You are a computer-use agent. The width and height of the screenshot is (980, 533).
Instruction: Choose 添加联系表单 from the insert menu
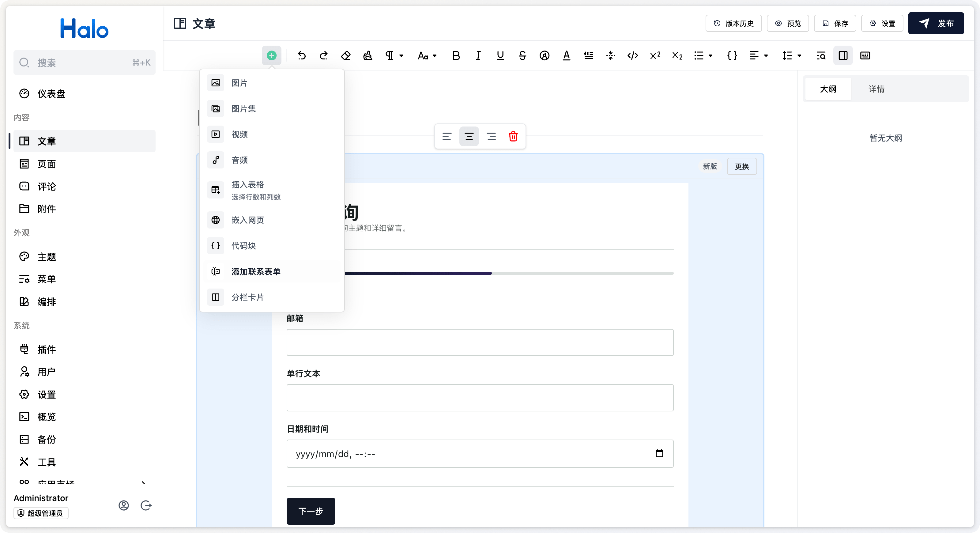pyautogui.click(x=272, y=271)
